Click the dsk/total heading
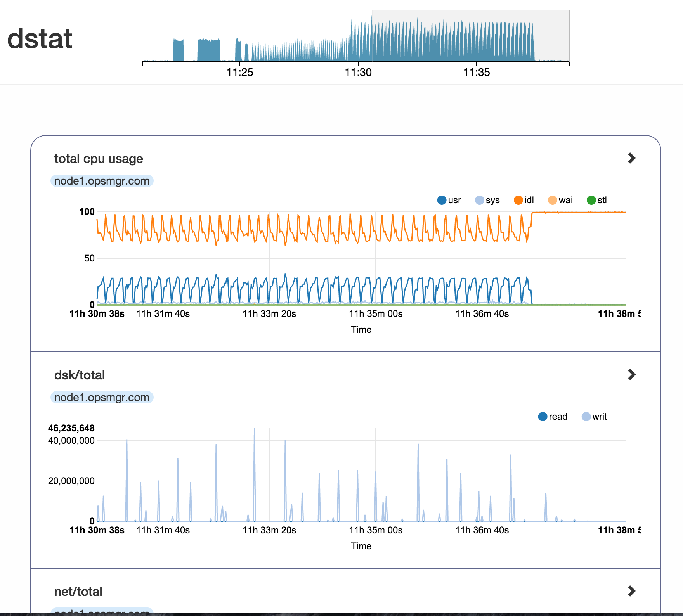Viewport: 683px width, 616px height. pos(80,375)
